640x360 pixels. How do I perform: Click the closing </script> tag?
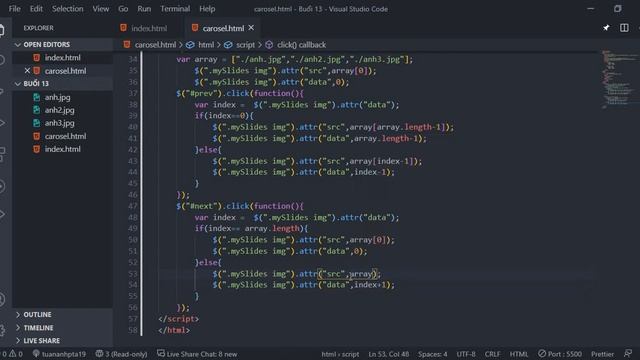[x=178, y=319]
